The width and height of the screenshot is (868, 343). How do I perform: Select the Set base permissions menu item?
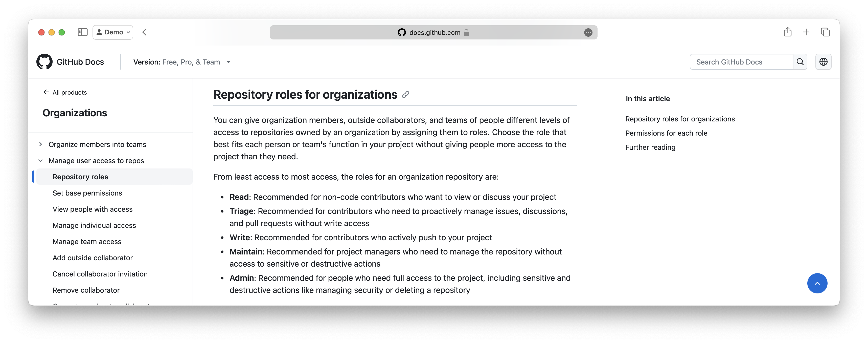(x=87, y=193)
